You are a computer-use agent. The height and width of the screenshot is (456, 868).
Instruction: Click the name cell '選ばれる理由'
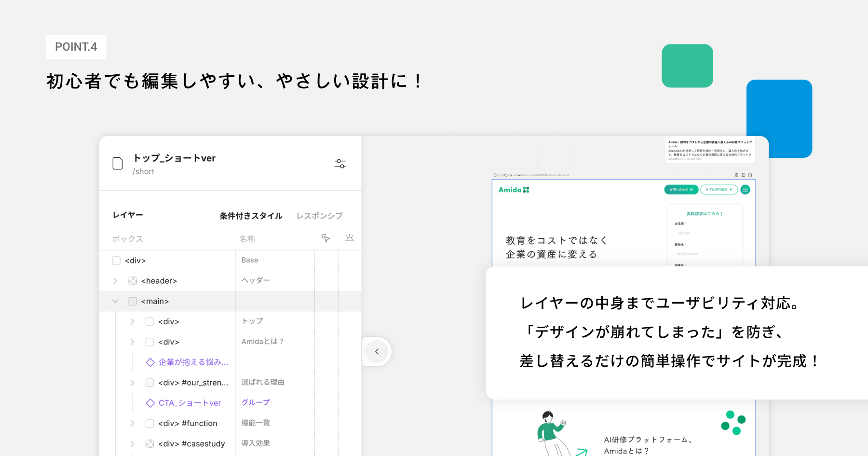point(263,382)
